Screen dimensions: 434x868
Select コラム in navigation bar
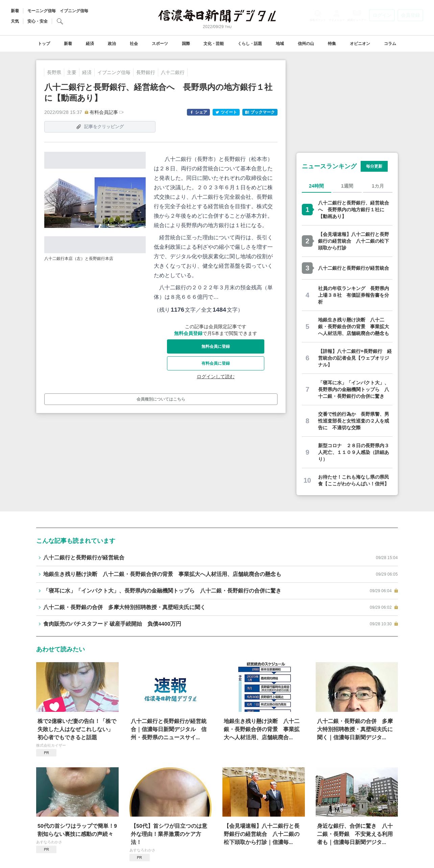[x=390, y=44]
